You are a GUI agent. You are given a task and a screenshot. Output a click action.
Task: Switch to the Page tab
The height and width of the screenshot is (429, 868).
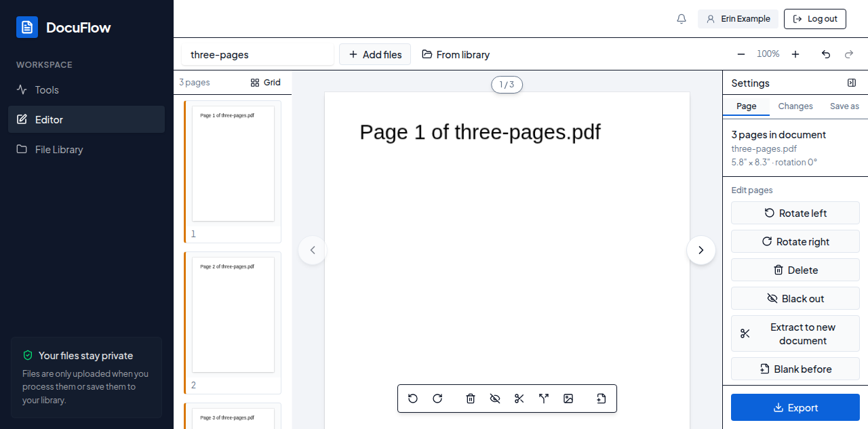tap(746, 106)
